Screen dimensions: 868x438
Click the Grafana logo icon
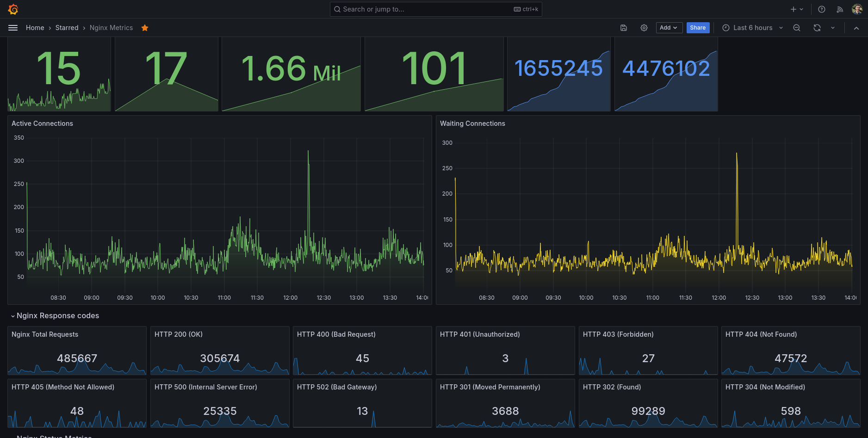click(13, 9)
